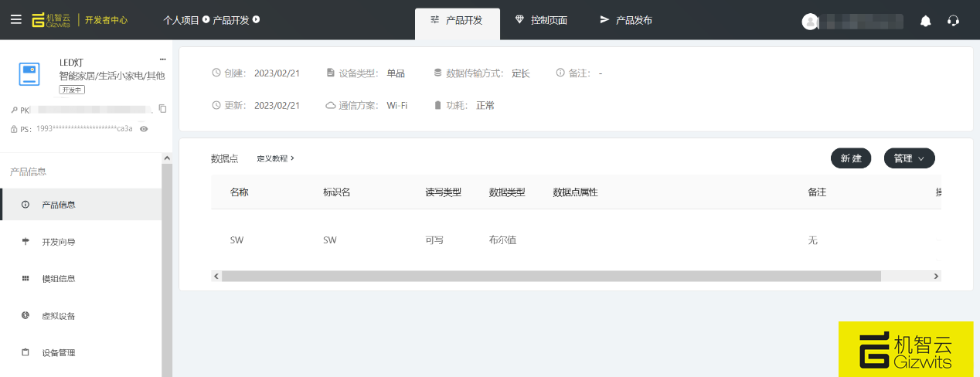This screenshot has width=980, height=377.
Task: Click the clock icon beside 更新
Action: (x=216, y=105)
